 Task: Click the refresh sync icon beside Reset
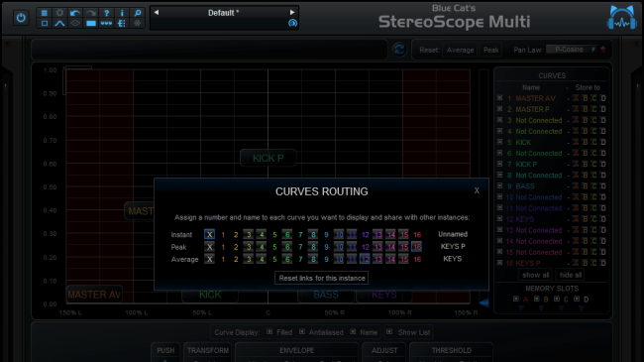click(399, 50)
